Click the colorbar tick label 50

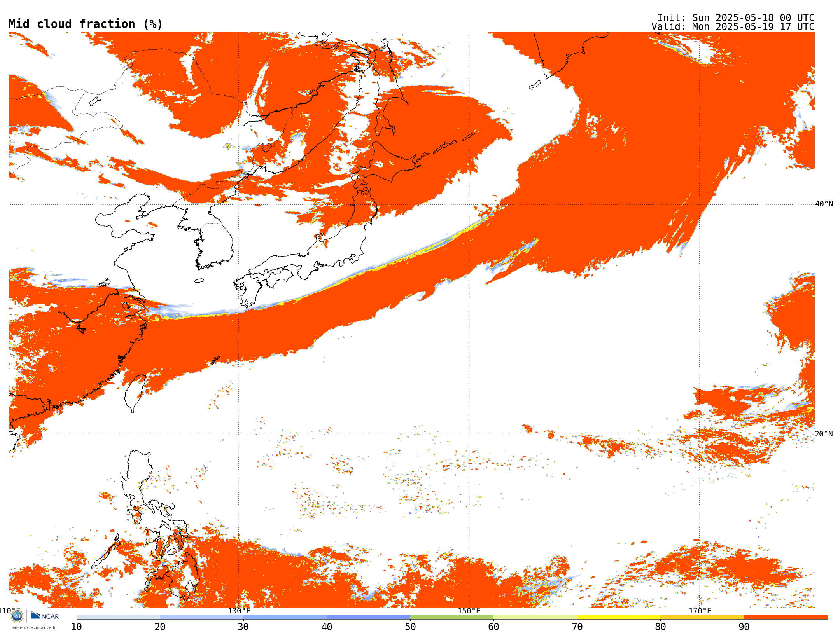(410, 627)
